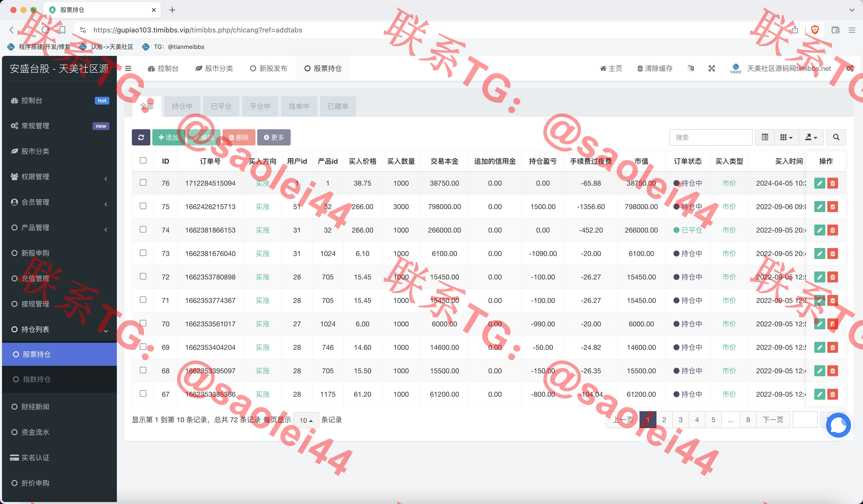The width and height of the screenshot is (863, 504).
Task: Click the fullscreen expand icon
Action: [712, 68]
